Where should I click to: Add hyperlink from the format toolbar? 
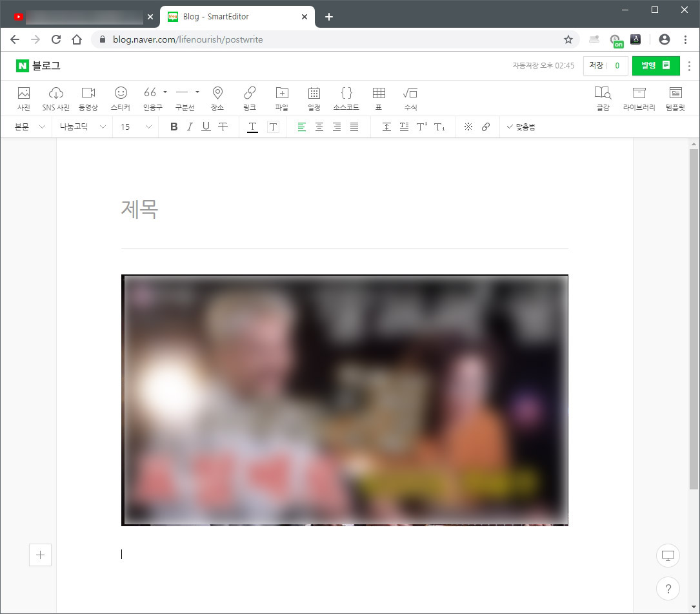[486, 127]
